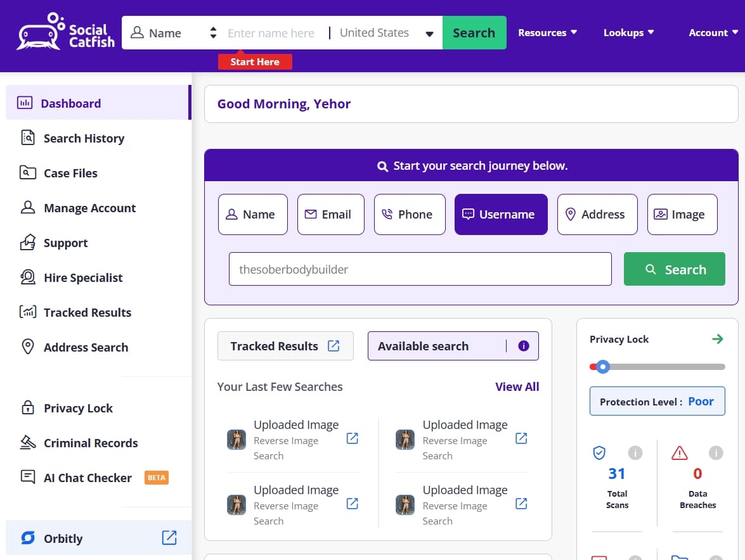
Task: Click the external link icon in Tracked Results button
Action: (x=334, y=346)
